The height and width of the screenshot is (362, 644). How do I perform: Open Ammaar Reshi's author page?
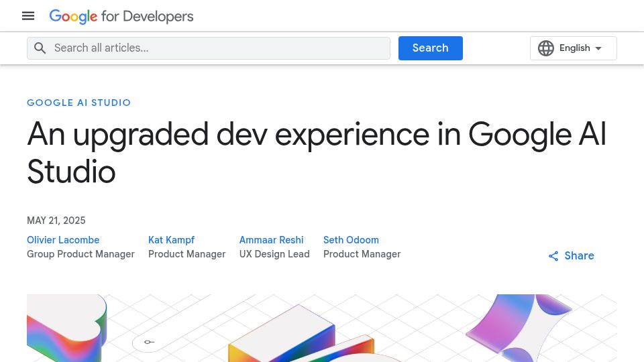272,240
